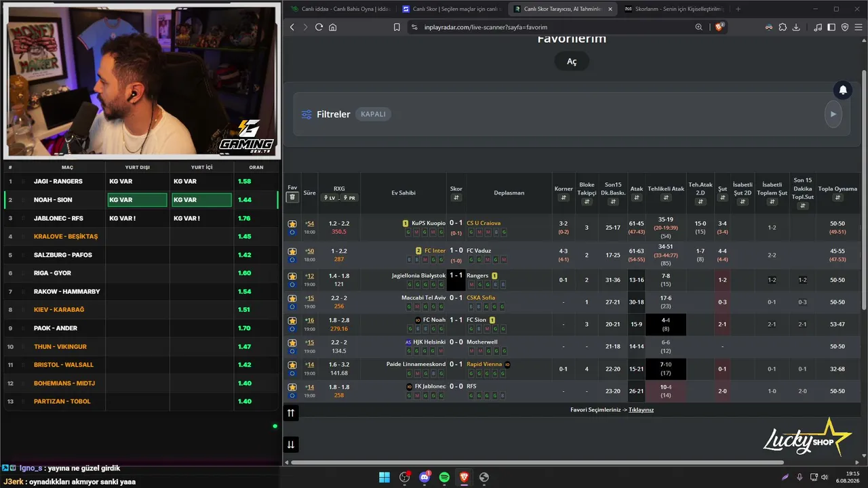Sort by Teh.Atak 2.D column arrows
The width and height of the screenshot is (868, 488).
701,202
